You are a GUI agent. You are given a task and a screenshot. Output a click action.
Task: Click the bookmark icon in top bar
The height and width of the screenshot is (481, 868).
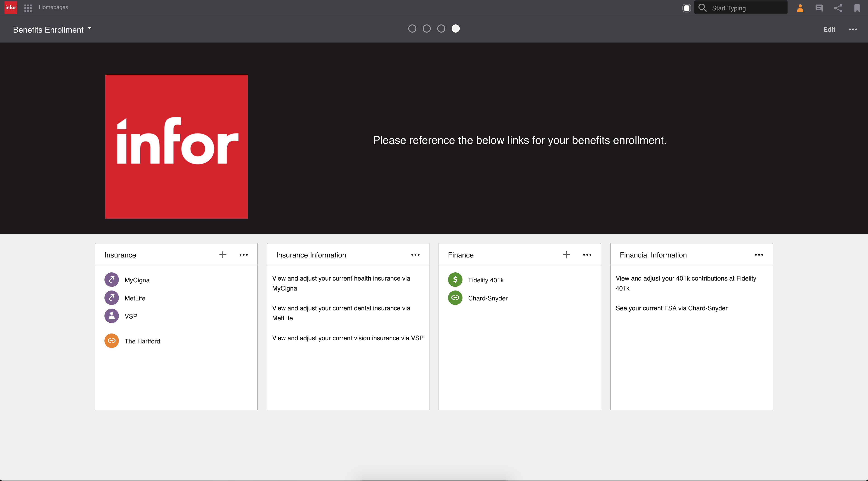click(857, 8)
